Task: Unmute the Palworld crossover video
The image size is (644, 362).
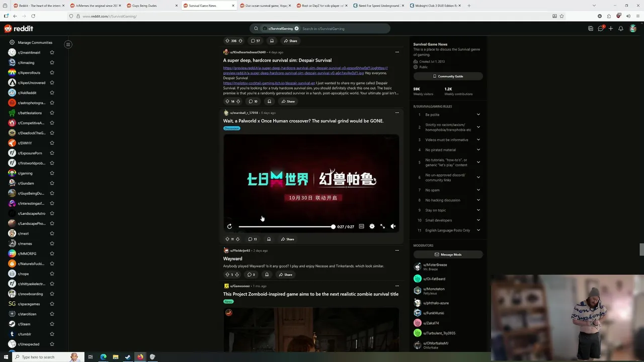Action: coord(393,227)
